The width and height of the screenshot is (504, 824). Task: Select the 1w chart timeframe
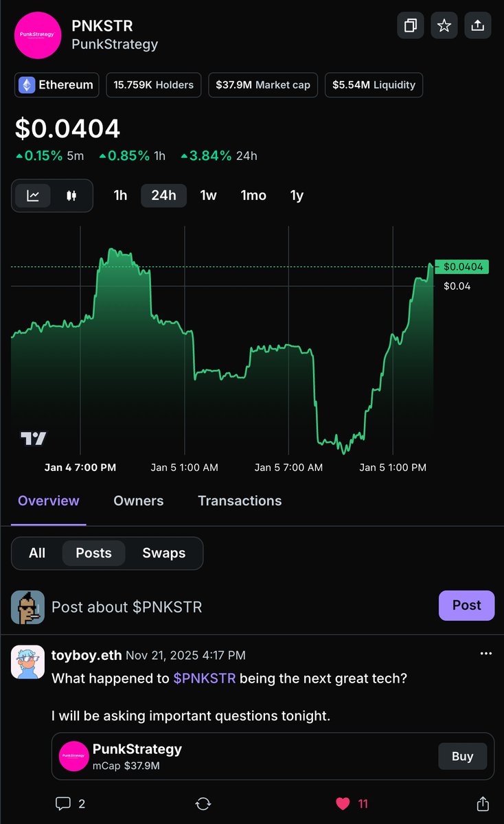pyautogui.click(x=208, y=196)
